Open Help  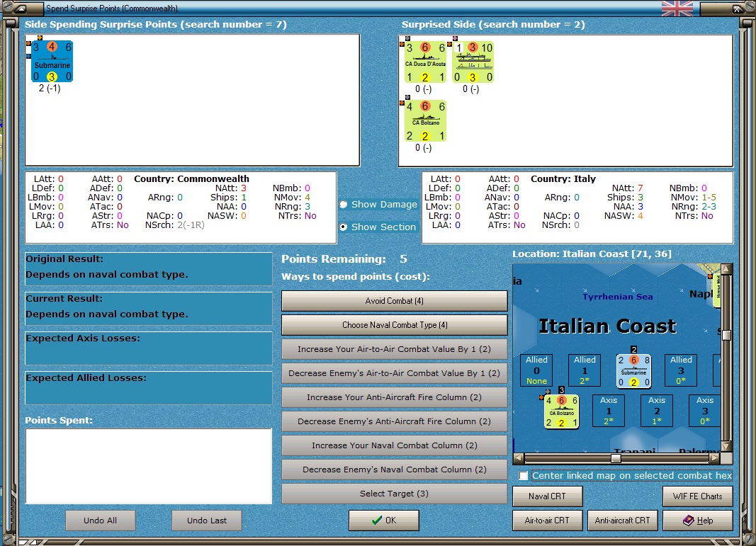click(698, 521)
